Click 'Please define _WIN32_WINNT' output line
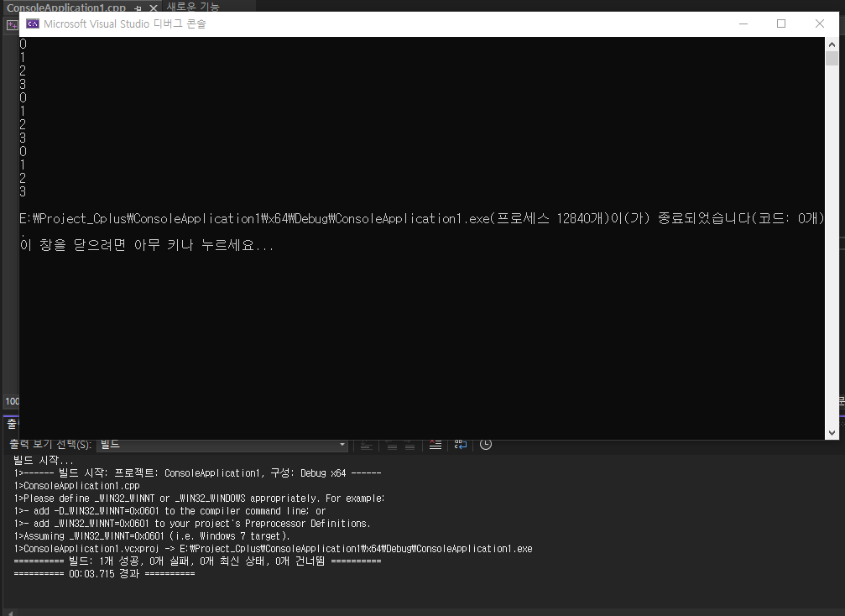This screenshot has height=616, width=845. click(x=199, y=499)
